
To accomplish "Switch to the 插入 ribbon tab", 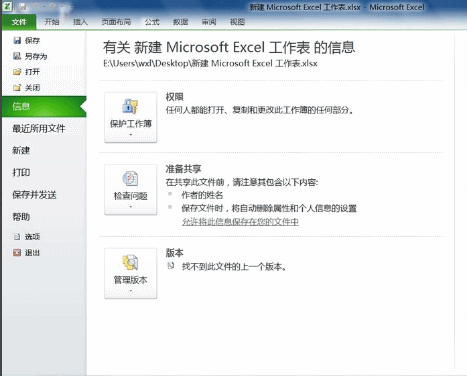I will pyautogui.click(x=80, y=22).
